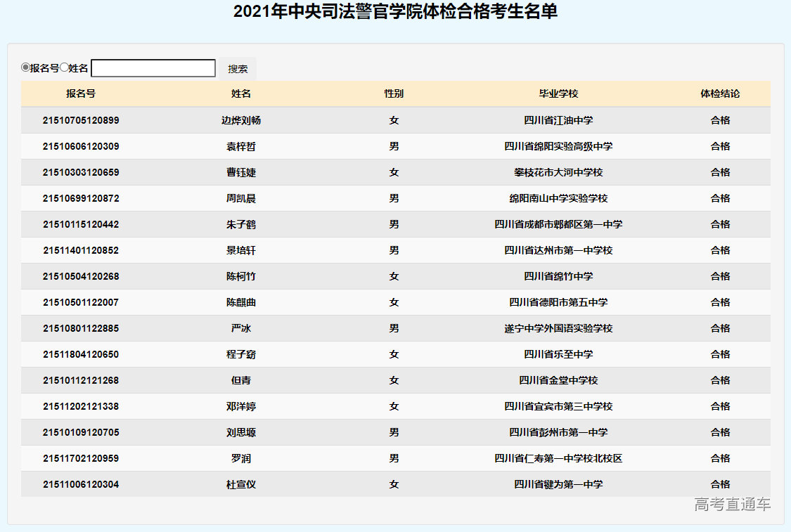791x532 pixels.
Task: Click the 报名号 column header
Action: (x=81, y=93)
